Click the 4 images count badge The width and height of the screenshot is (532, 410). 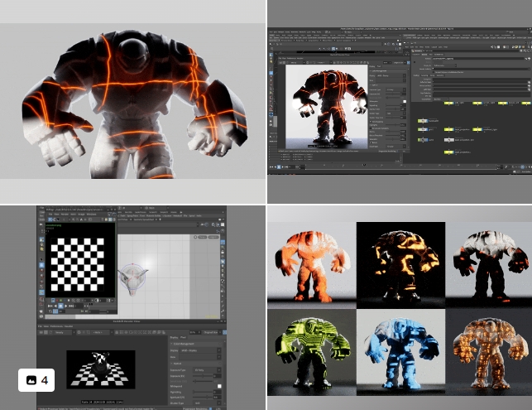36,380
